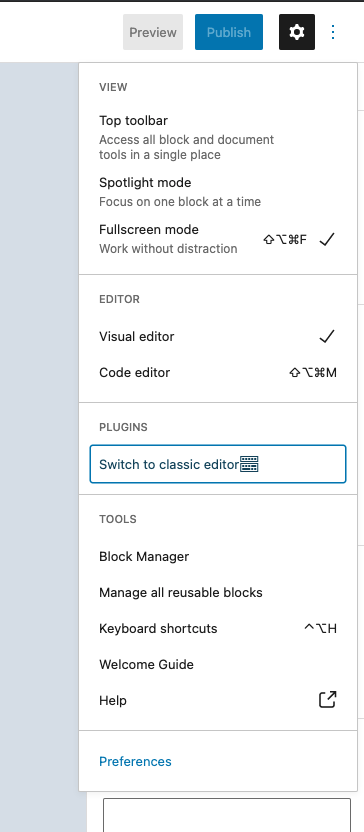Click the Preview button
This screenshot has width=364, height=832.
click(153, 32)
